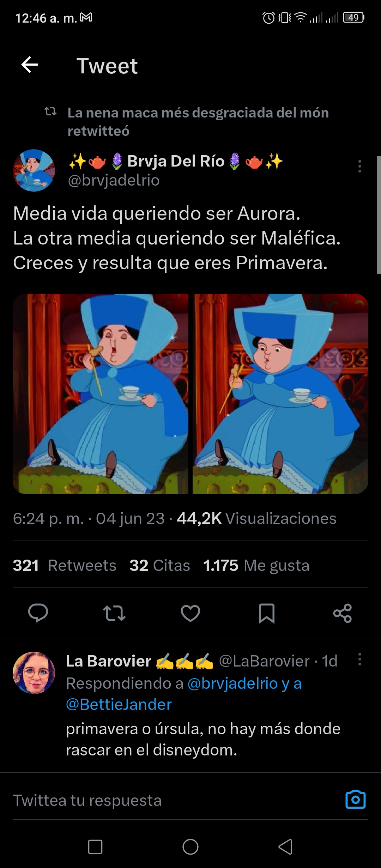View the 32 Citas list
The width and height of the screenshot is (381, 868).
coord(160,565)
